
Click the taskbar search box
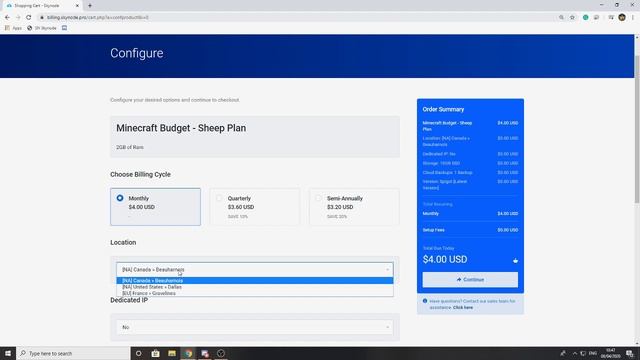[73, 353]
